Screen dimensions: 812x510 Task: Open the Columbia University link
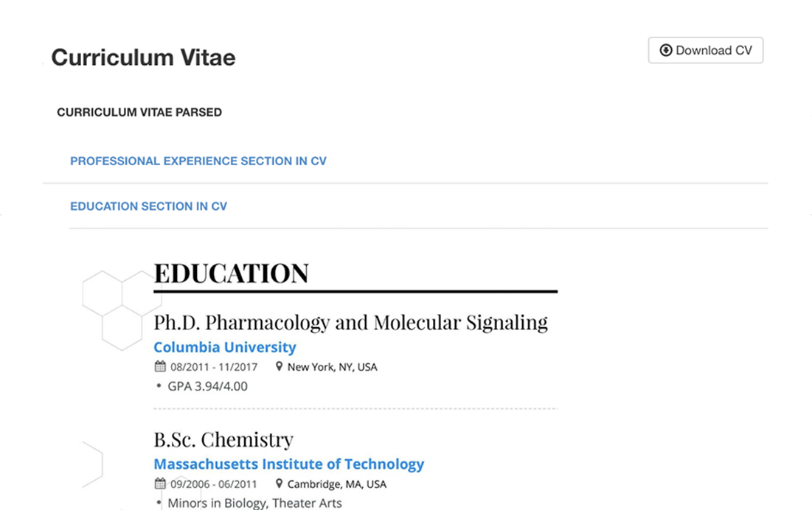225,347
